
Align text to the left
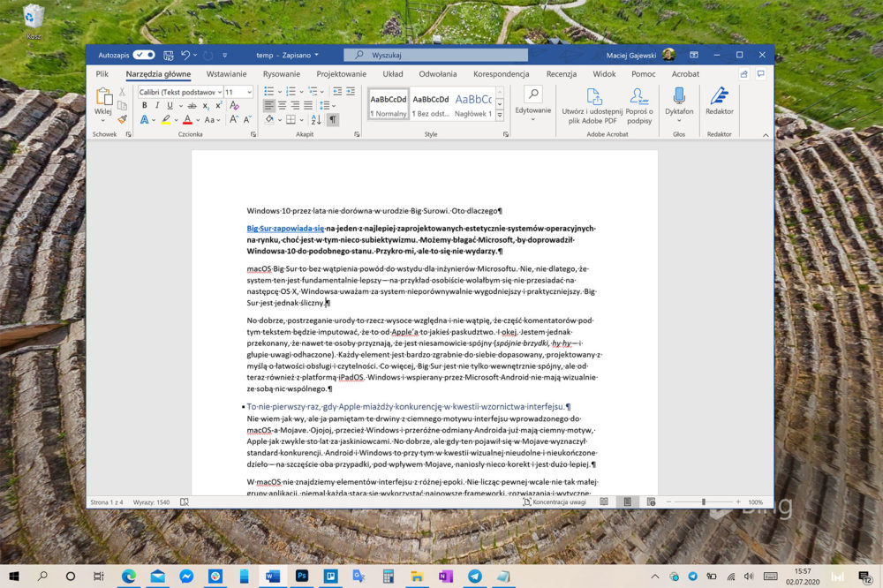269,105
